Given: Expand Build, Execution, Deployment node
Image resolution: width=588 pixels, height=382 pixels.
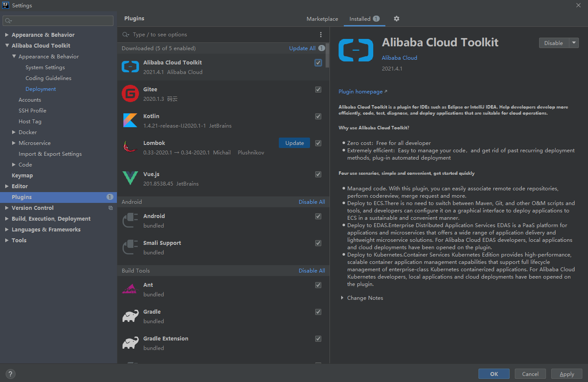Looking at the screenshot, I should pyautogui.click(x=7, y=219).
